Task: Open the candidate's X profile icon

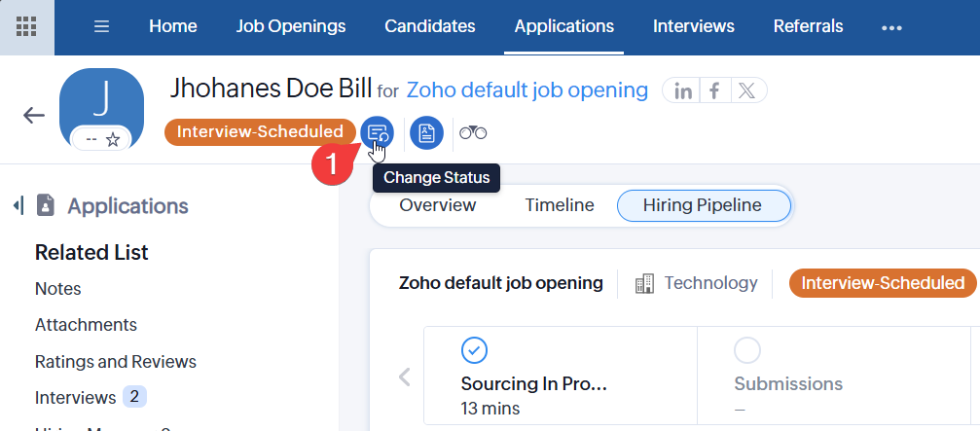Action: (746, 91)
